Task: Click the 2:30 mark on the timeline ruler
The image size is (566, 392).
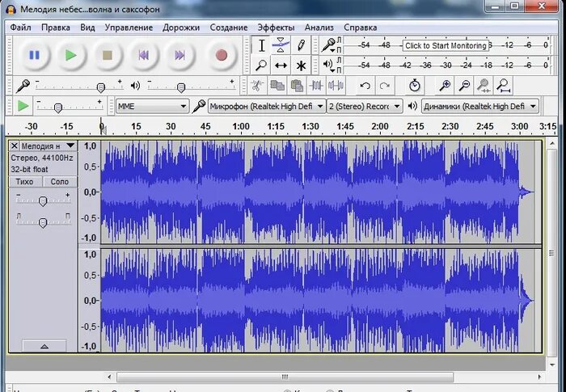Action: (450, 127)
